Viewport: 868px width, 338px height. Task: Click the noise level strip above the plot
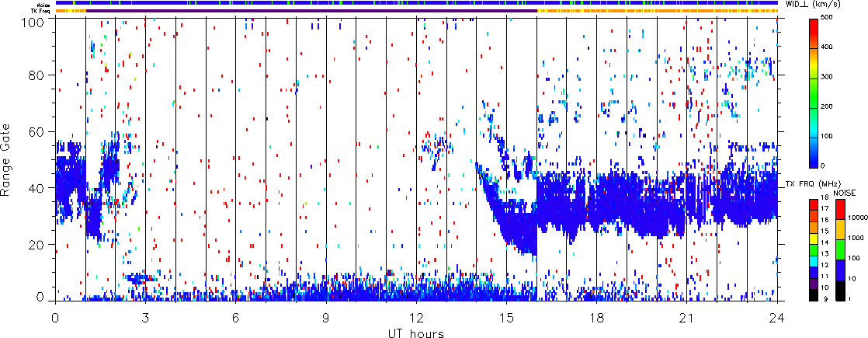[416, 4]
